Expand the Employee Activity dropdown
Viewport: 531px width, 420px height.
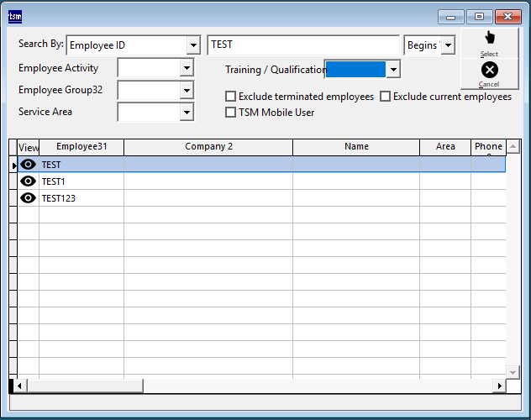(x=187, y=68)
